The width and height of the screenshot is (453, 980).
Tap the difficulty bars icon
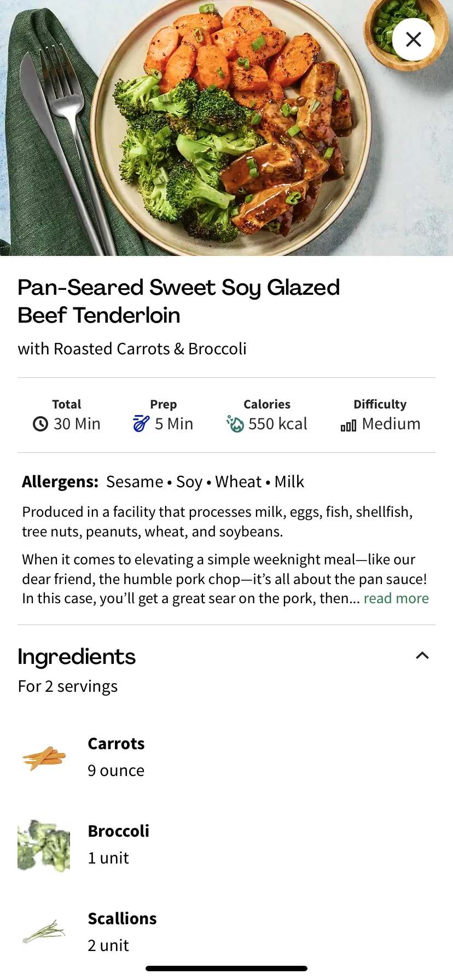point(349,425)
